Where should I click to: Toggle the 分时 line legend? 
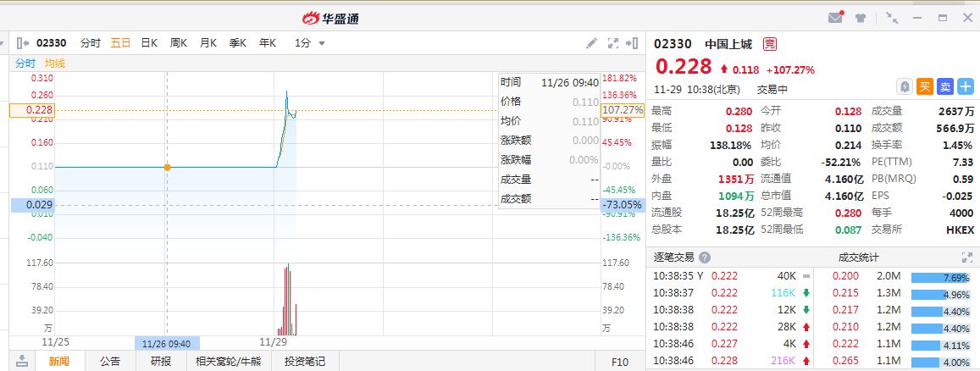pos(25,64)
